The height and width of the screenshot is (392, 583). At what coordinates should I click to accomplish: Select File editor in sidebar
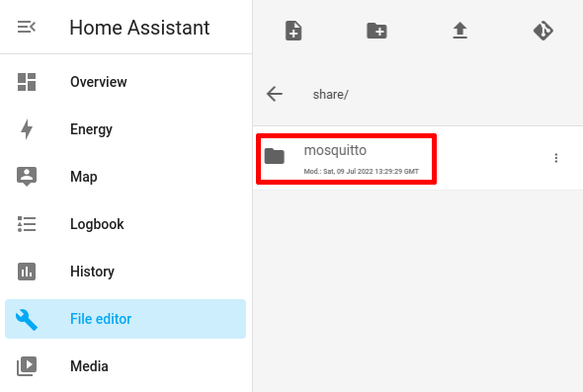[x=125, y=319]
